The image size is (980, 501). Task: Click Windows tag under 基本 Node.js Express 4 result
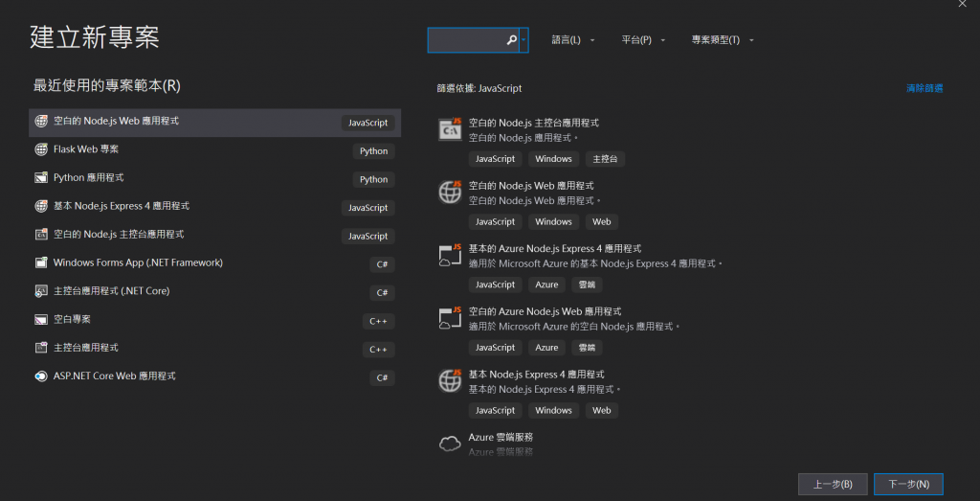pos(554,410)
